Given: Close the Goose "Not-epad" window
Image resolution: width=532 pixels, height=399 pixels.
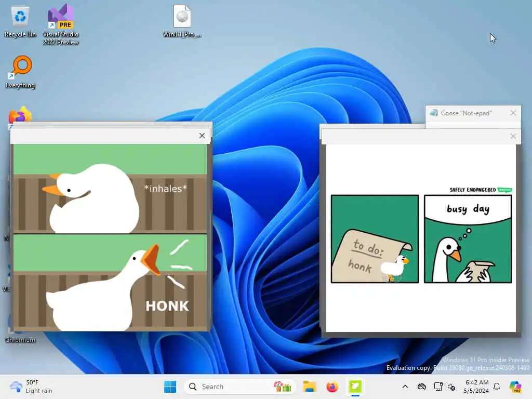Looking at the screenshot, I should (x=513, y=113).
